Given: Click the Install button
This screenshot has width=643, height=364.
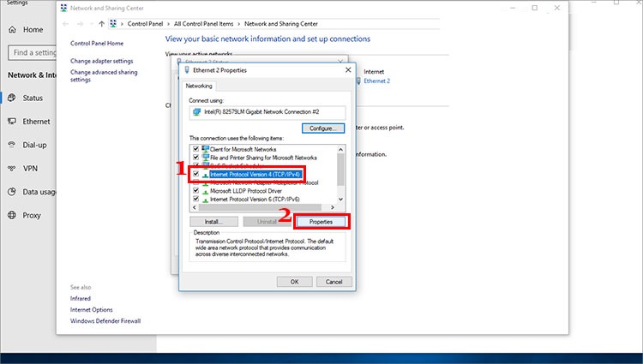Looking at the screenshot, I should click(213, 222).
